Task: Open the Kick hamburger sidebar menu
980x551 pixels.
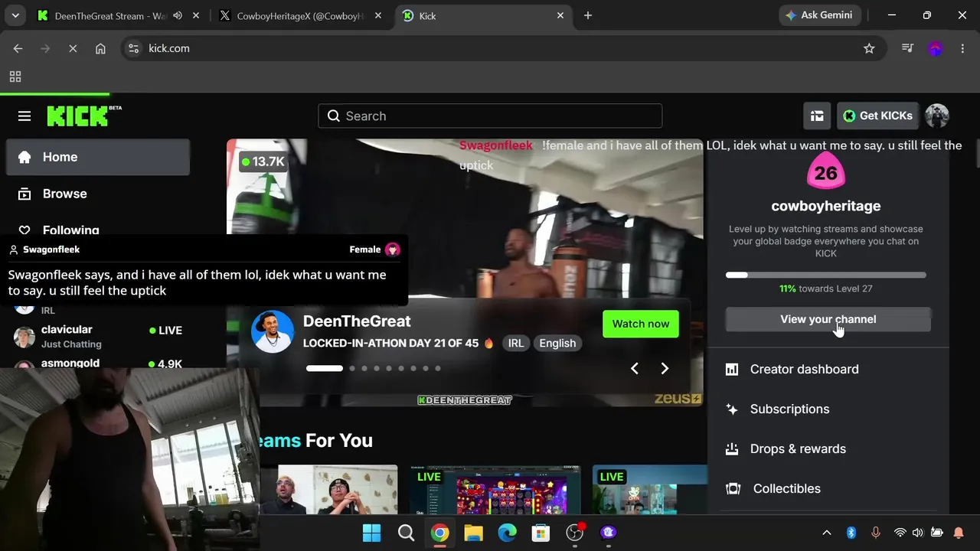Action: click(24, 116)
